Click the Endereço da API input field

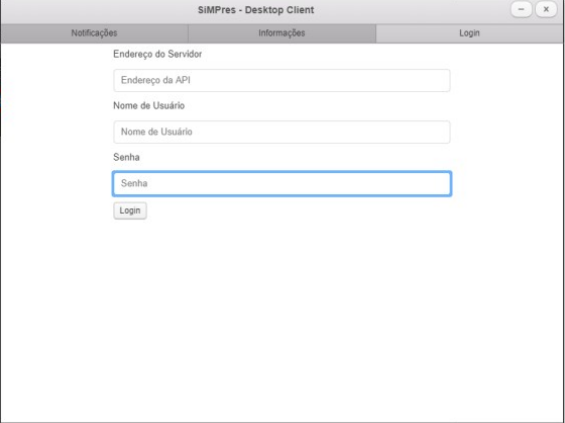click(282, 80)
